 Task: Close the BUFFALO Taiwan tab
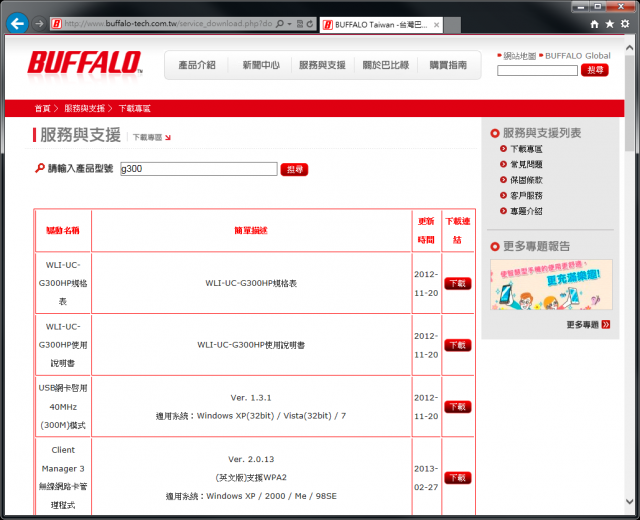pyautogui.click(x=436, y=25)
